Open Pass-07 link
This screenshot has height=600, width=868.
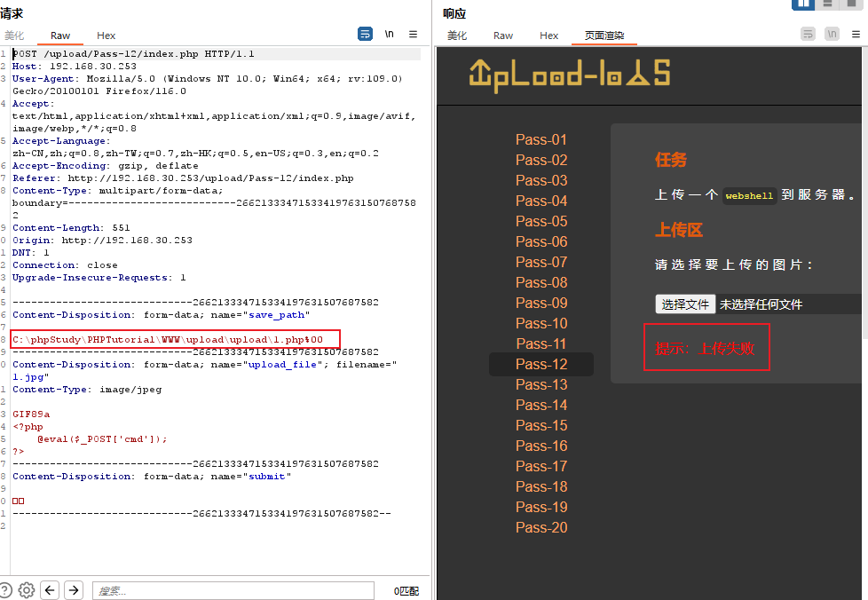point(541,262)
